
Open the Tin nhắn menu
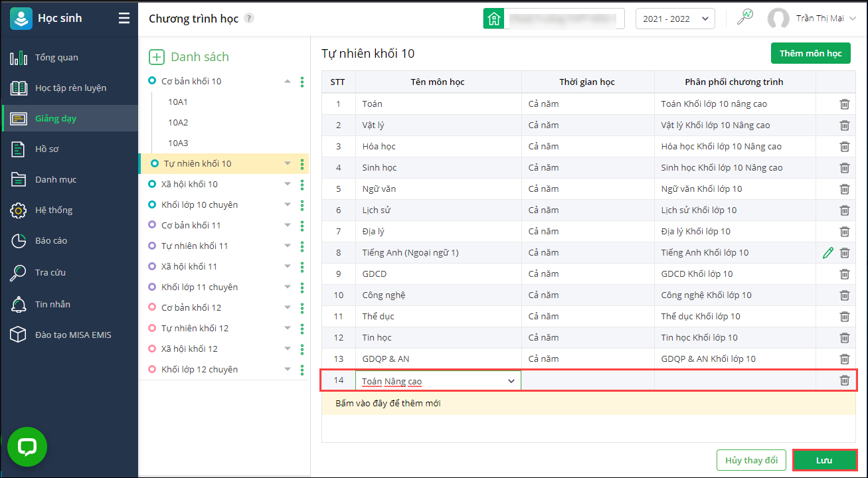tap(69, 305)
